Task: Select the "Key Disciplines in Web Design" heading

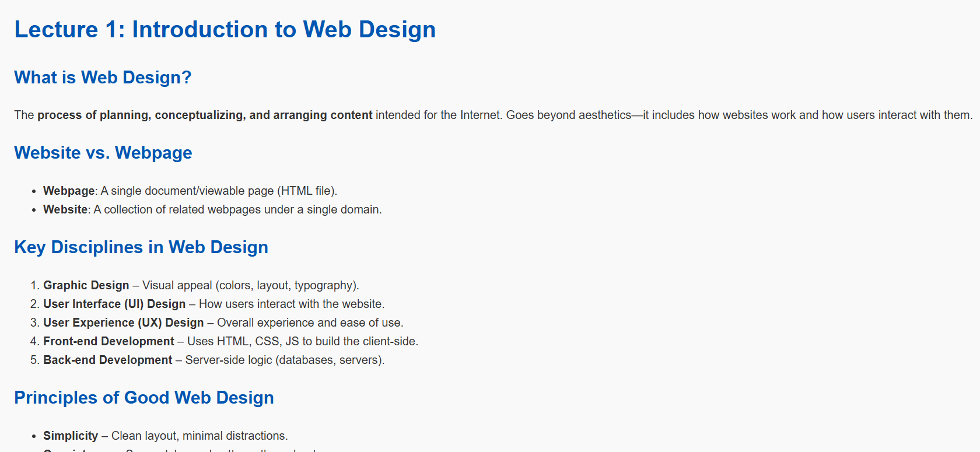Action: click(141, 247)
